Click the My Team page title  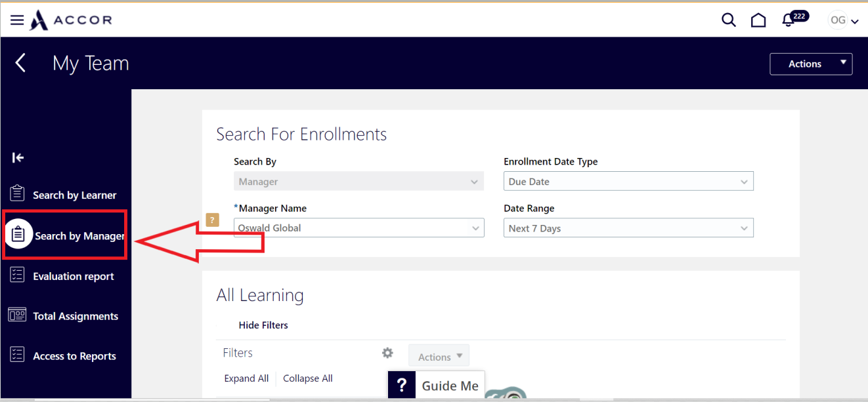(x=91, y=63)
